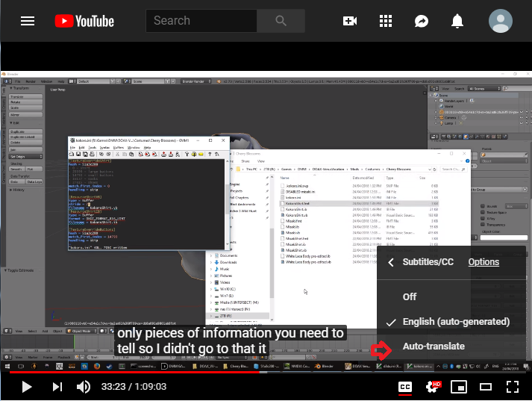Open the share messages bubble icon
This screenshot has width=532, height=401.
[x=422, y=21]
